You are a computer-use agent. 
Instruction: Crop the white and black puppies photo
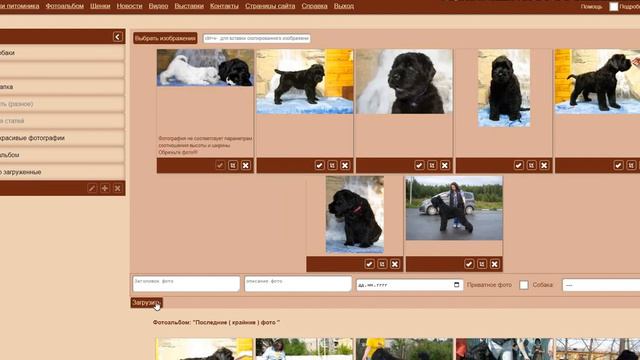coord(233,165)
